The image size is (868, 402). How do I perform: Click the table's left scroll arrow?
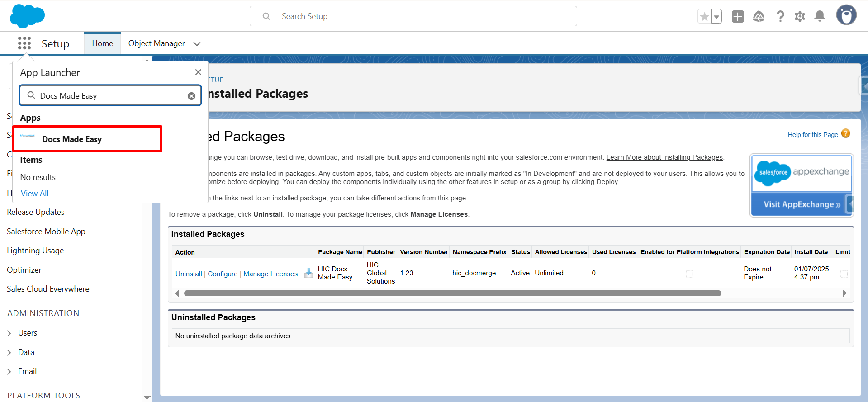(x=177, y=293)
